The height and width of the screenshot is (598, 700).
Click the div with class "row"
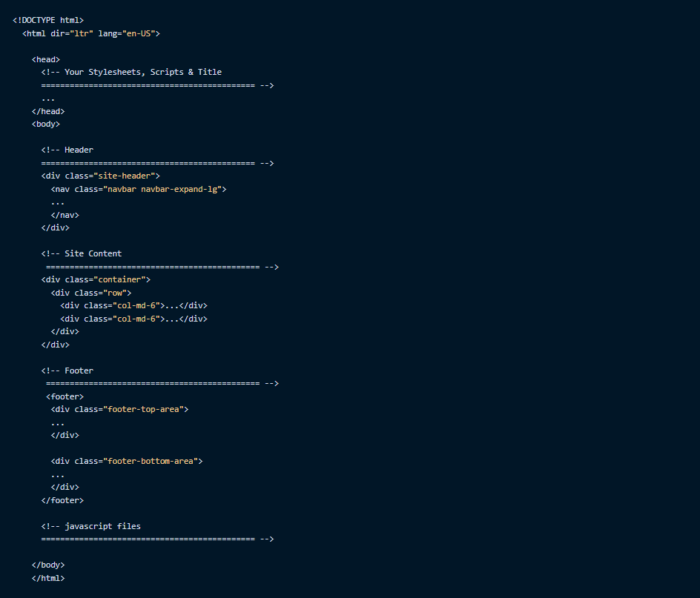point(90,293)
